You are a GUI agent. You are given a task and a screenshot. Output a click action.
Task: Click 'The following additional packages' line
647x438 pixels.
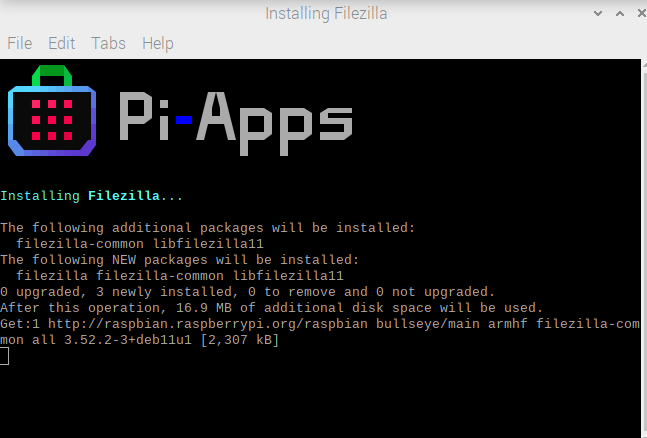(x=207, y=228)
